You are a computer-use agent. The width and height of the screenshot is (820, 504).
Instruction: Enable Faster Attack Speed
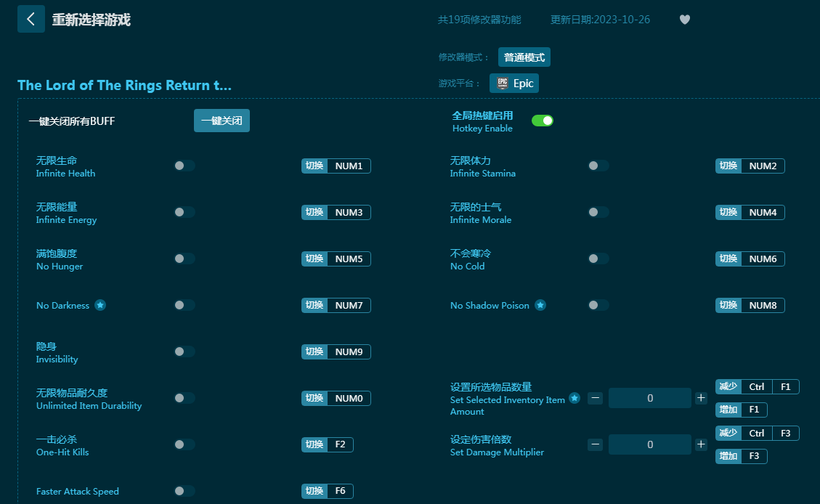pos(184,491)
